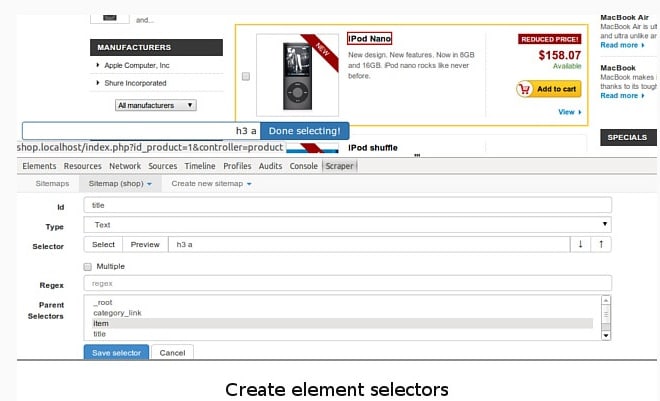Enable the Multiple checkbox
Viewport: 660px width, 401px height.
tap(88, 267)
